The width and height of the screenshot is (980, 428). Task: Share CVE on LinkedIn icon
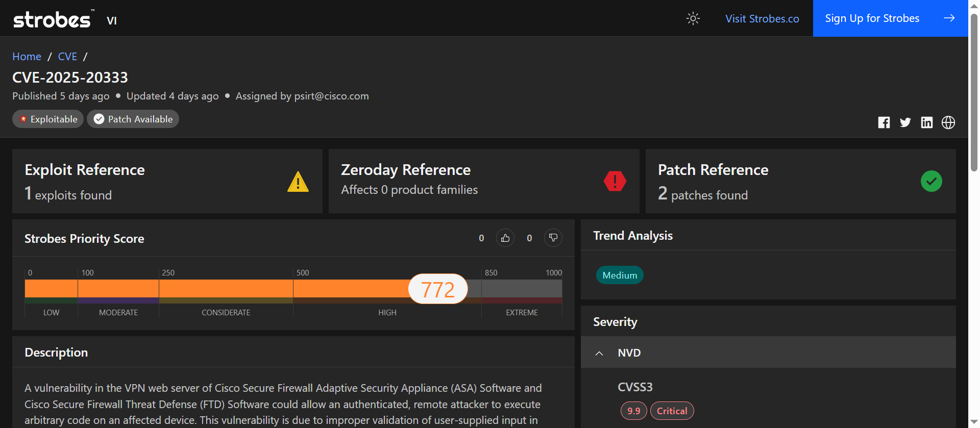(x=926, y=122)
